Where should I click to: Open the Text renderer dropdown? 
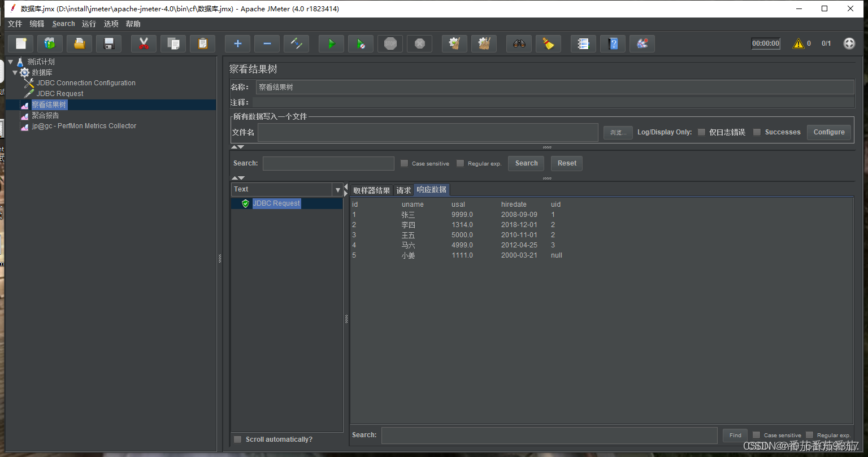338,190
